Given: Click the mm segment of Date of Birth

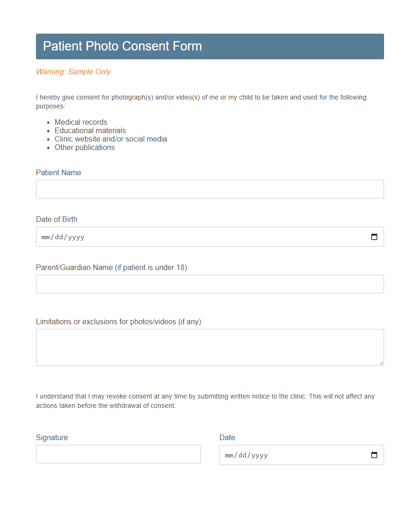Looking at the screenshot, I should click(45, 237).
